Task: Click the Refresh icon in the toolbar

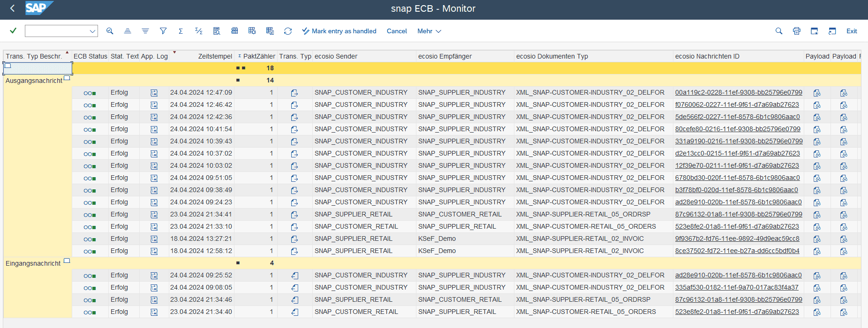Action: coord(288,31)
